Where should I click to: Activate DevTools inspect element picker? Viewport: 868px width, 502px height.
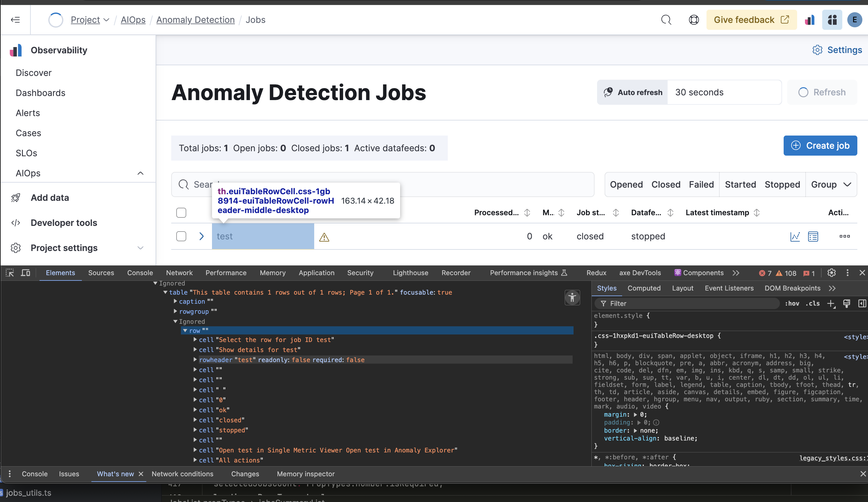[10, 273]
